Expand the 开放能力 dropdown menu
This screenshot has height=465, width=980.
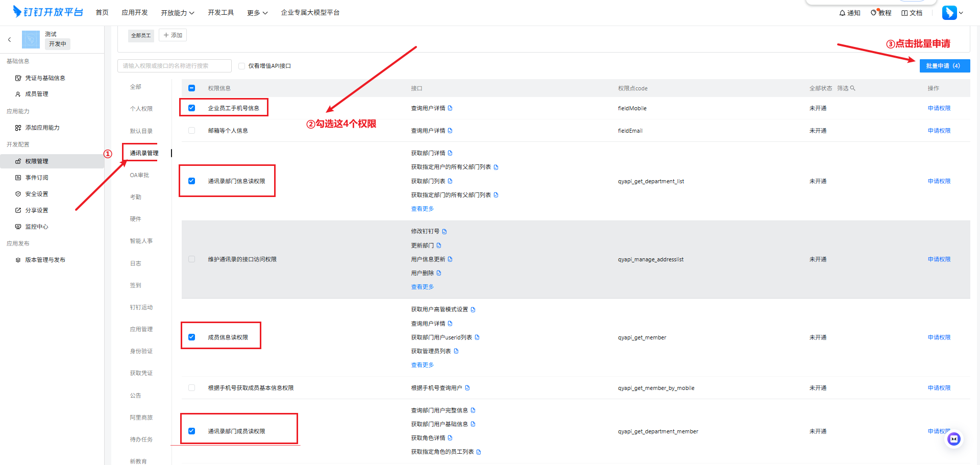tap(177, 13)
